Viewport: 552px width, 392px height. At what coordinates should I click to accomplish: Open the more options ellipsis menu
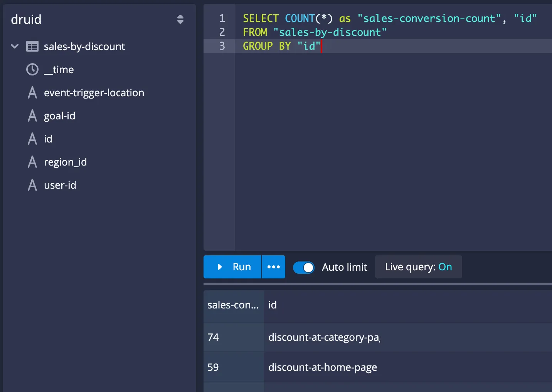(274, 267)
